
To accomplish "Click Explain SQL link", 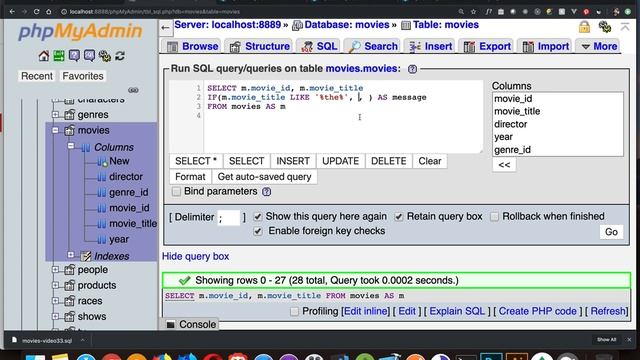I will (x=457, y=311).
